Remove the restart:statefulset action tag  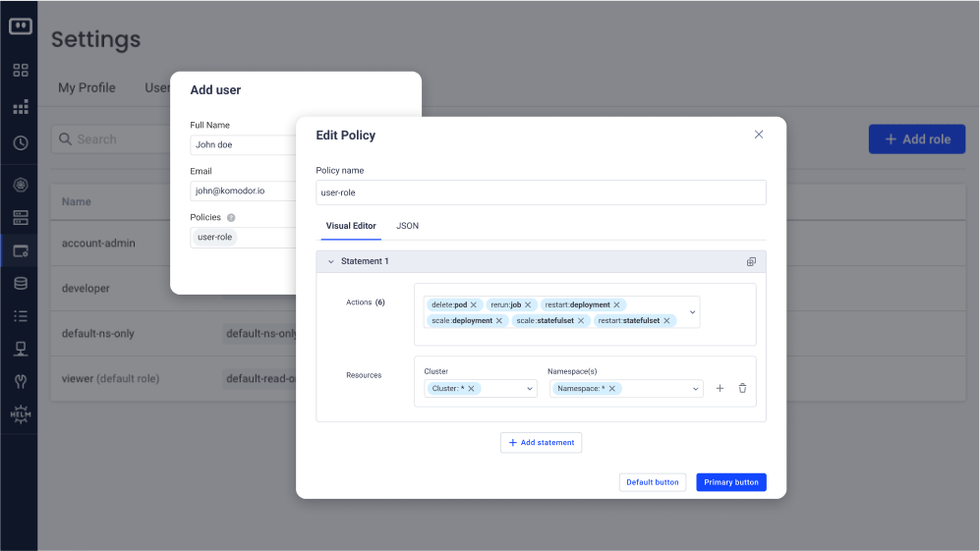click(x=666, y=320)
